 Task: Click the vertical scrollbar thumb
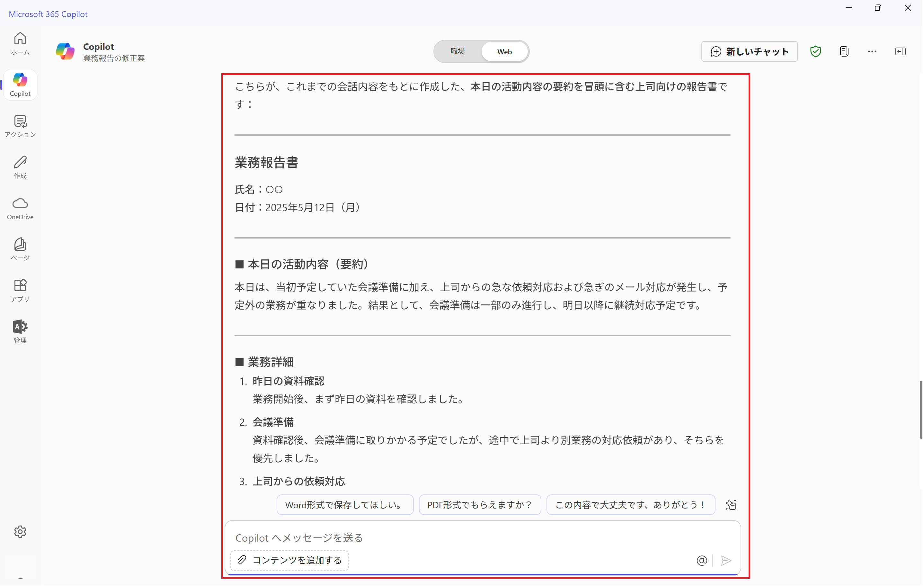tap(922, 410)
